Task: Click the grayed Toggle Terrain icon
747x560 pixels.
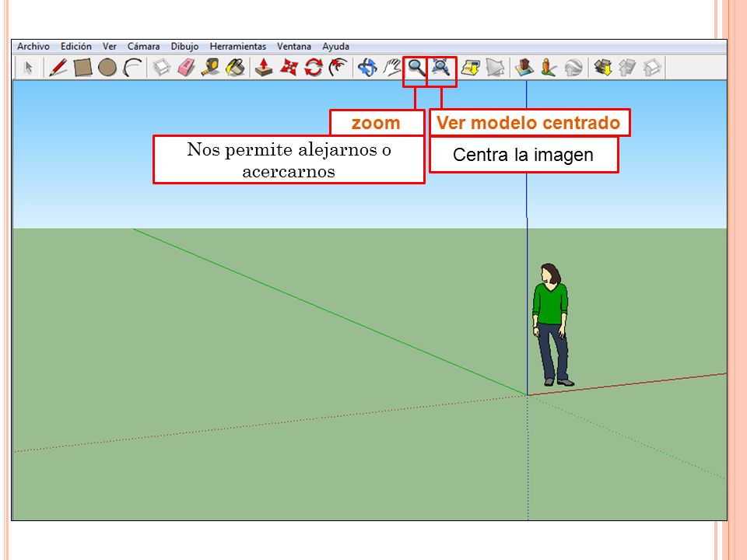Action: point(496,68)
